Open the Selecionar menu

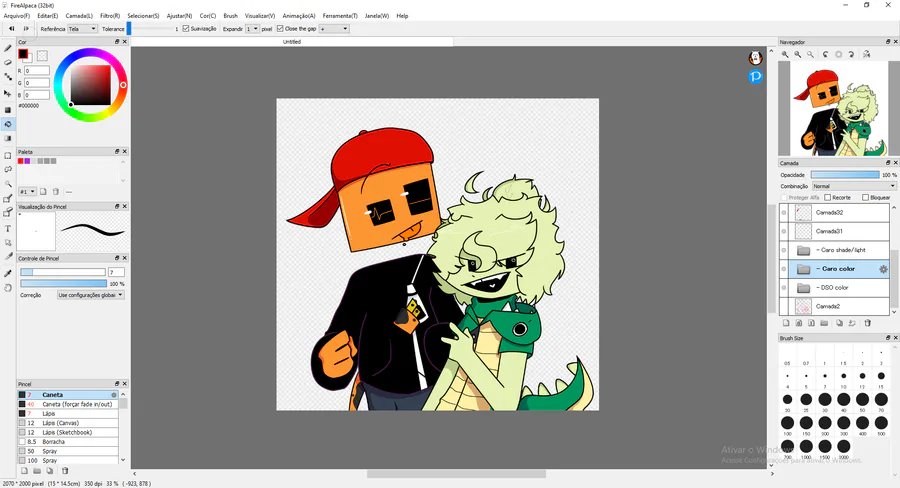tap(143, 16)
